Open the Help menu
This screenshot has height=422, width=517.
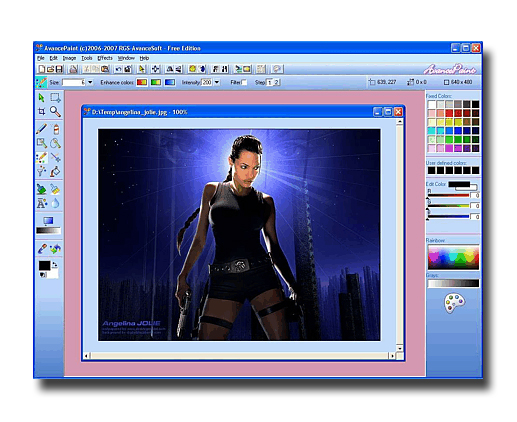coord(144,58)
